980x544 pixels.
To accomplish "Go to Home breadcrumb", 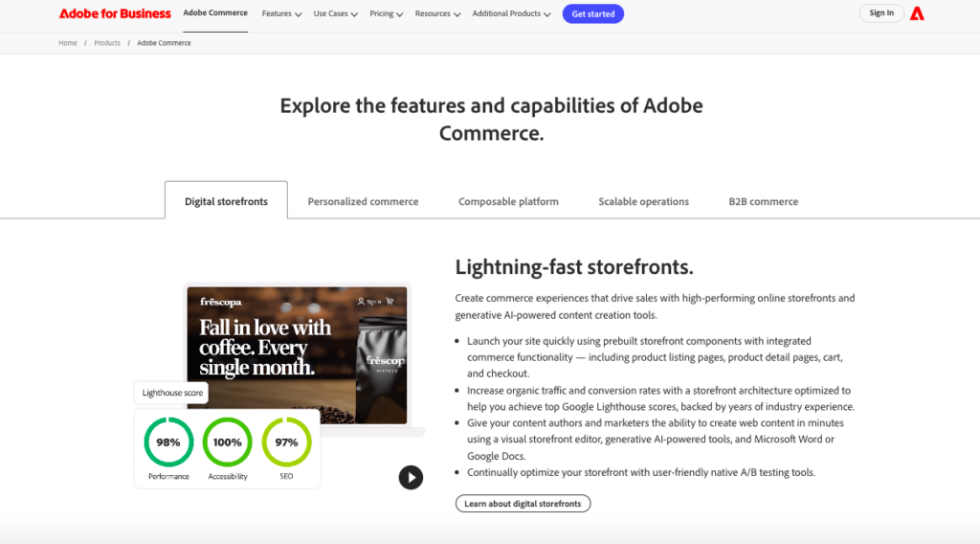I will click(x=68, y=43).
